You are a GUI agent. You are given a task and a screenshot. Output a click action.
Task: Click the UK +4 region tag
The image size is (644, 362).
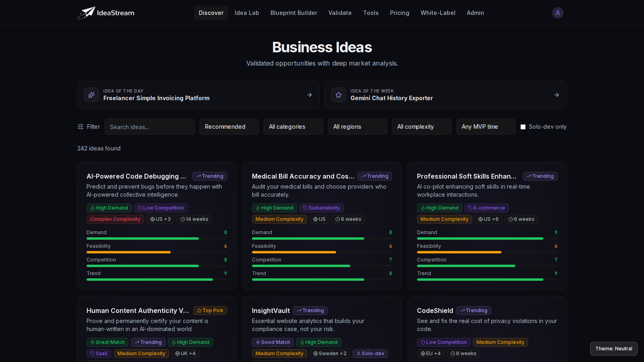coord(185,354)
